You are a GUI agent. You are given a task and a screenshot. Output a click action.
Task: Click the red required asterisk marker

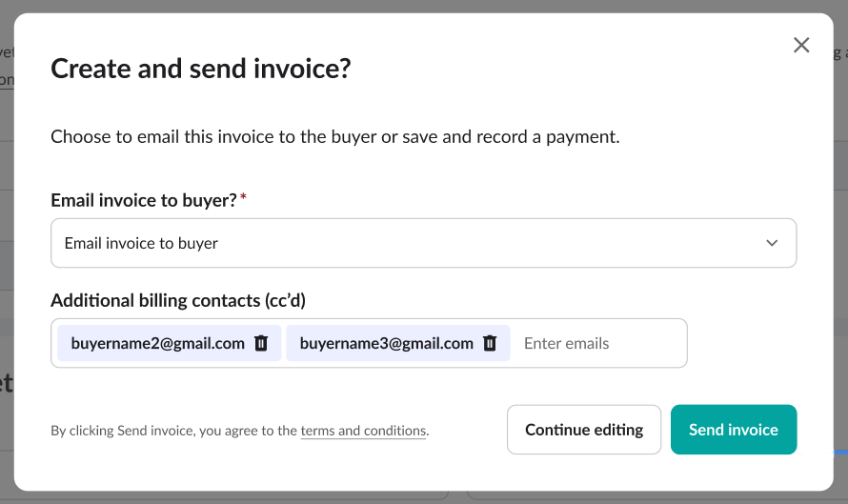pos(243,198)
